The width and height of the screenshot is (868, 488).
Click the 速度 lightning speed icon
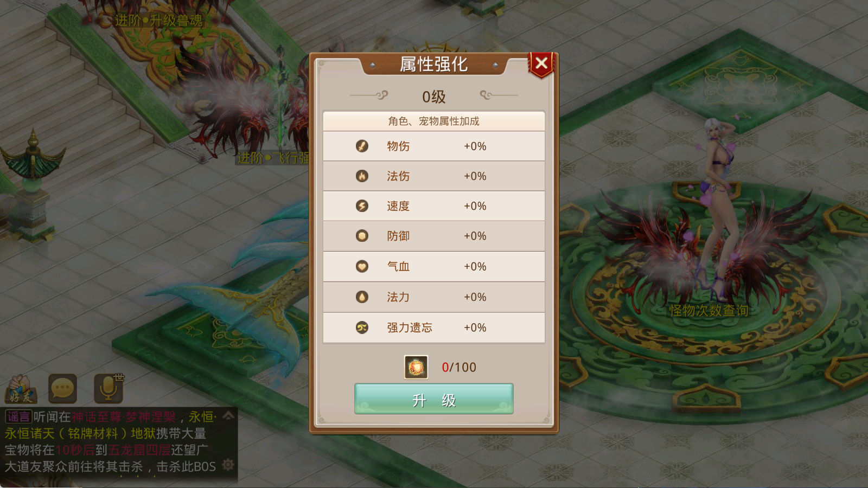(362, 206)
